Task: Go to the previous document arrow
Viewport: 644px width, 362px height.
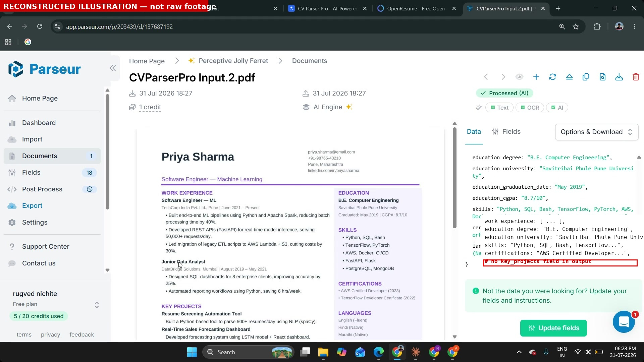Action: (x=486, y=77)
